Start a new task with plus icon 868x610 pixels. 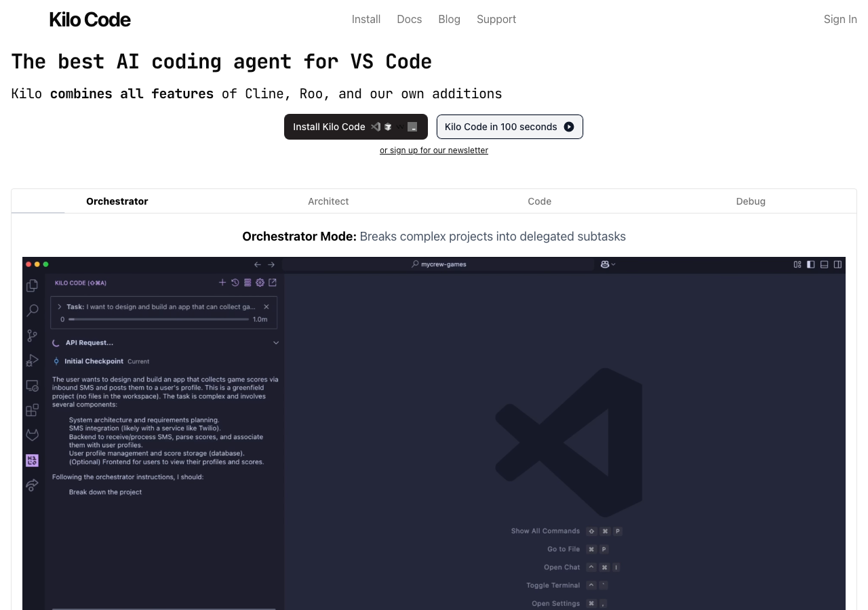click(222, 283)
